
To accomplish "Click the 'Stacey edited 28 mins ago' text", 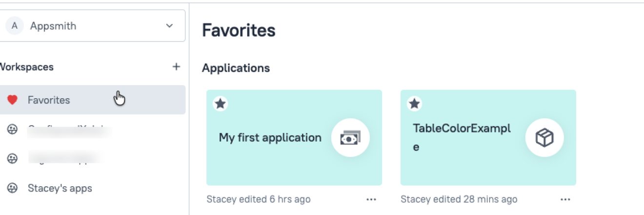I will click(x=459, y=199).
